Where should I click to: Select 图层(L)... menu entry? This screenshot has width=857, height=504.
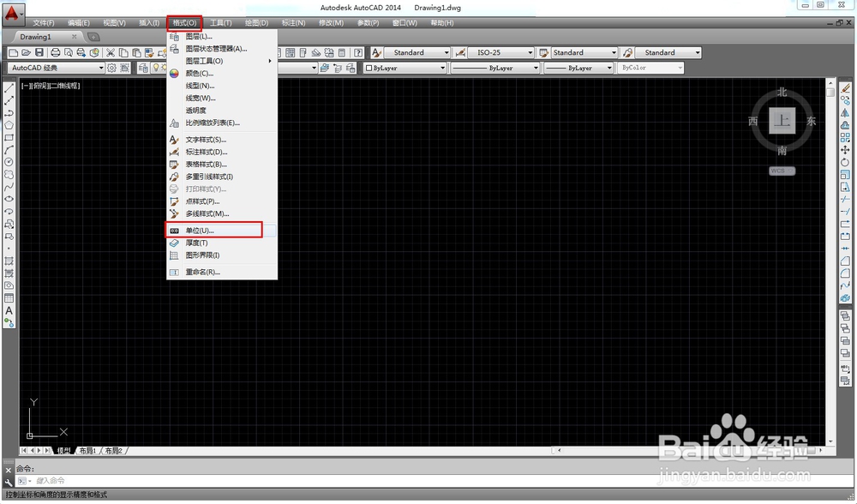tap(222, 36)
